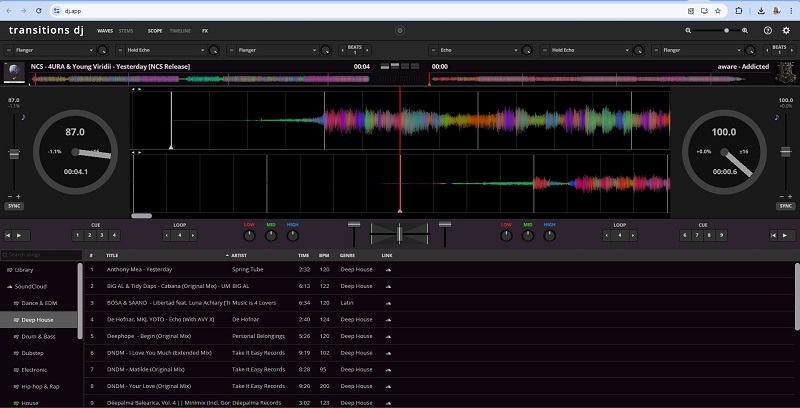Click right deck HIGH EQ knob

pyautogui.click(x=549, y=236)
